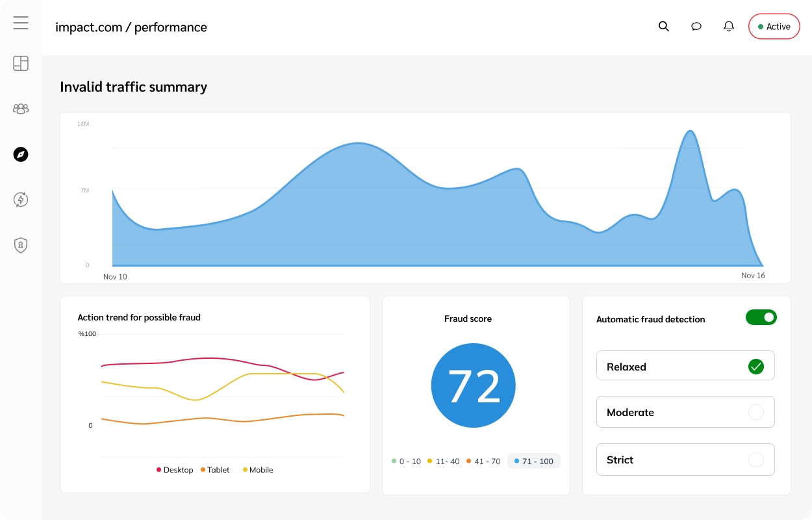Select the Strict detection option

point(685,460)
